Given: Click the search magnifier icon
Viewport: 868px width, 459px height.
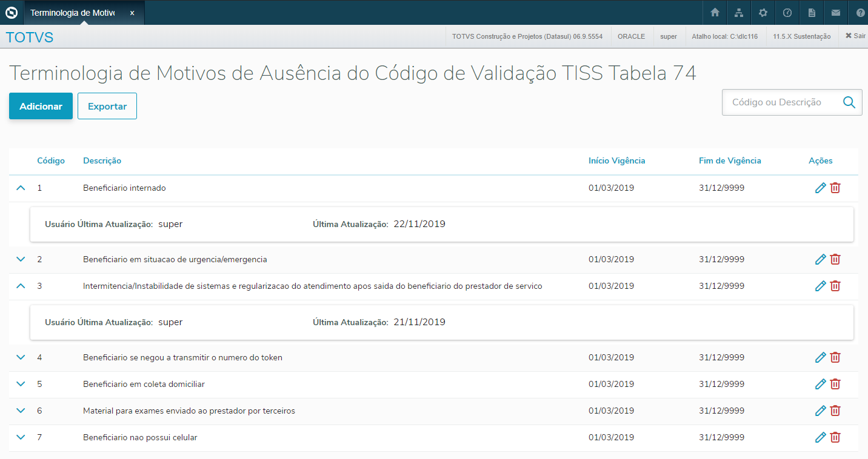Looking at the screenshot, I should 849,102.
